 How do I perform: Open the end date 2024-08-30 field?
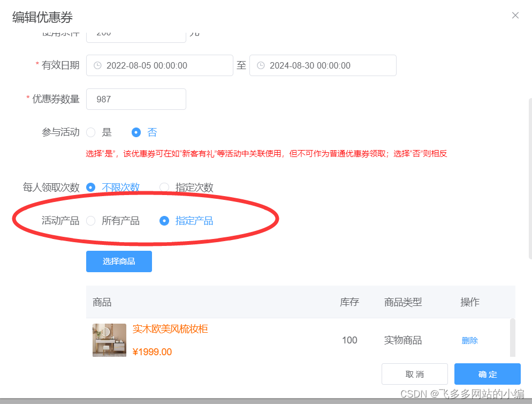(323, 65)
